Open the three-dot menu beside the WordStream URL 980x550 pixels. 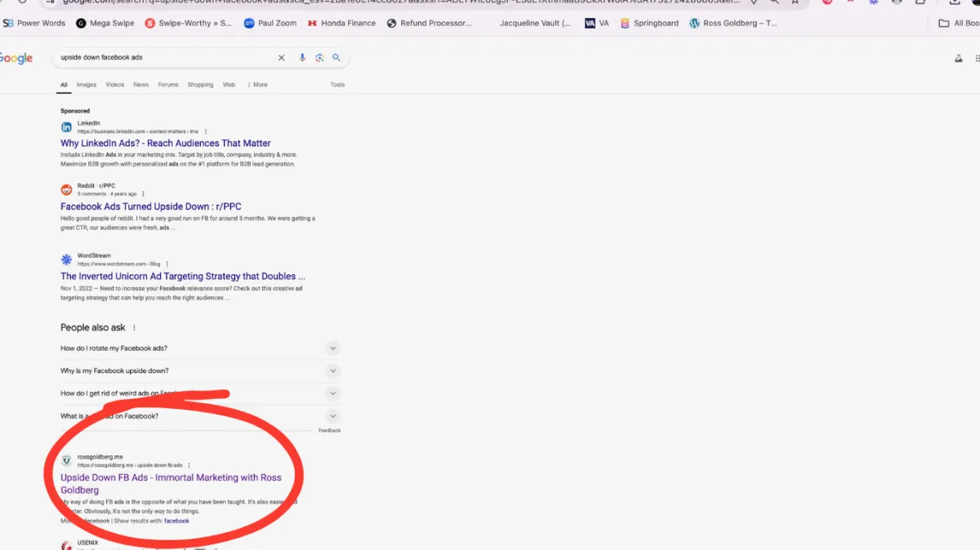coord(167,264)
